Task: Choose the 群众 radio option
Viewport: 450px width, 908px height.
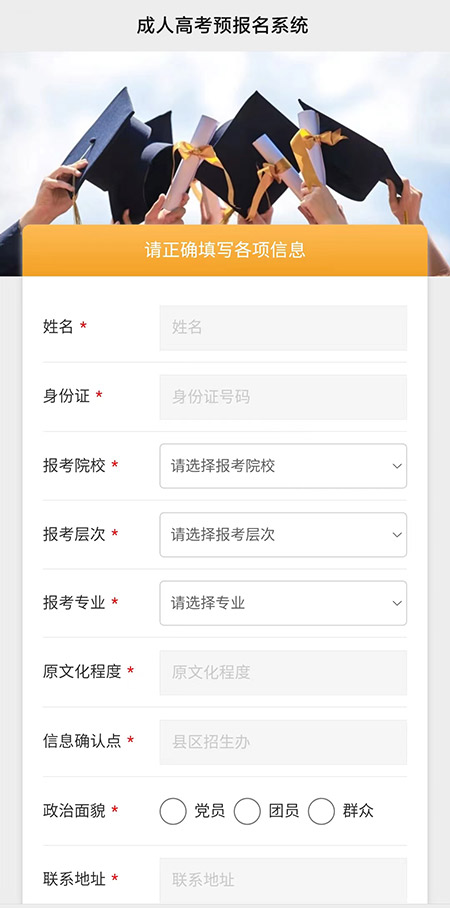Action: pos(321,811)
